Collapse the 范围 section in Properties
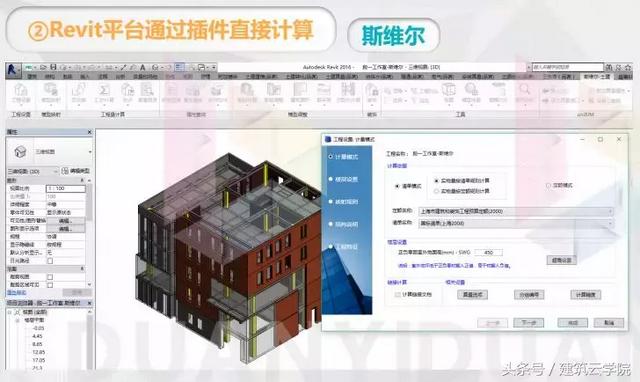The height and width of the screenshot is (382, 640). pos(82,269)
